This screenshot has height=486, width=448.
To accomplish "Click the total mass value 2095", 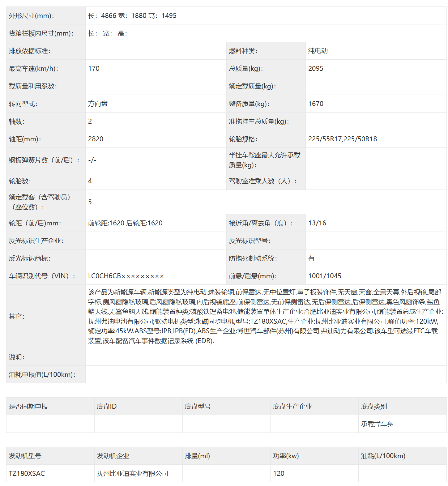I will point(316,69).
